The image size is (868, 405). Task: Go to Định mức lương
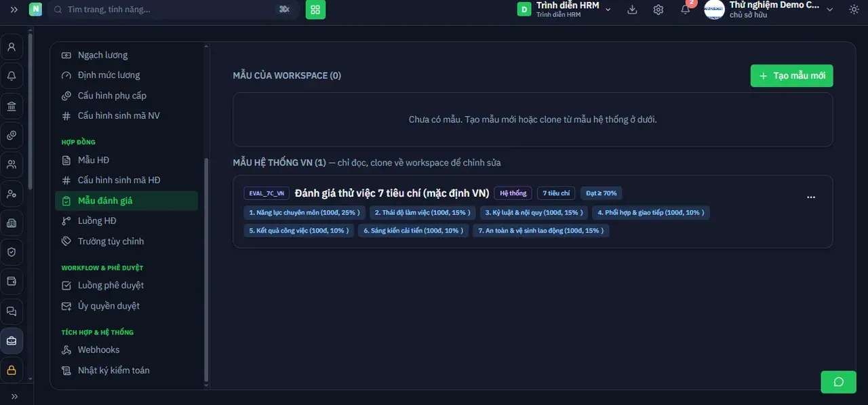click(x=127, y=75)
